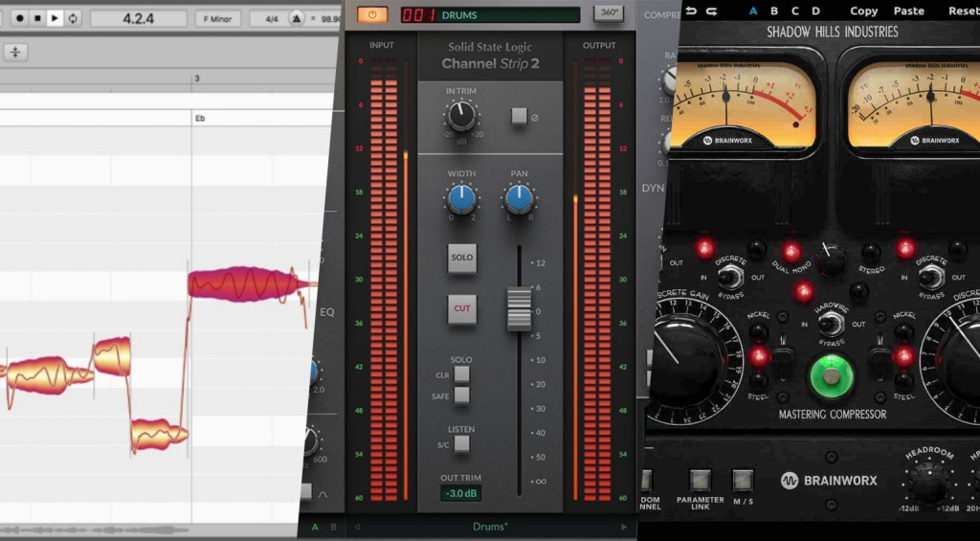Select SSL preset slot B
This screenshot has height=541, width=980.
pyautogui.click(x=333, y=528)
